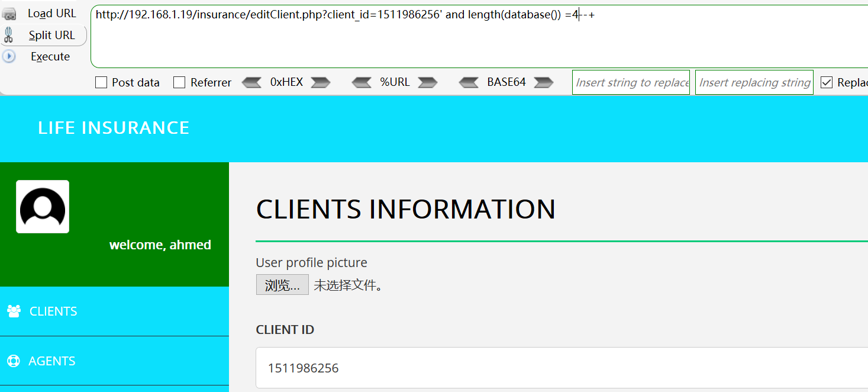Click the Load URL button label
Screen dimensions: 868x392
pos(52,14)
